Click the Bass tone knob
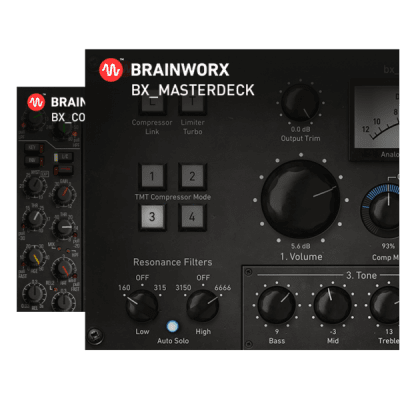400x400 pixels. (x=276, y=305)
